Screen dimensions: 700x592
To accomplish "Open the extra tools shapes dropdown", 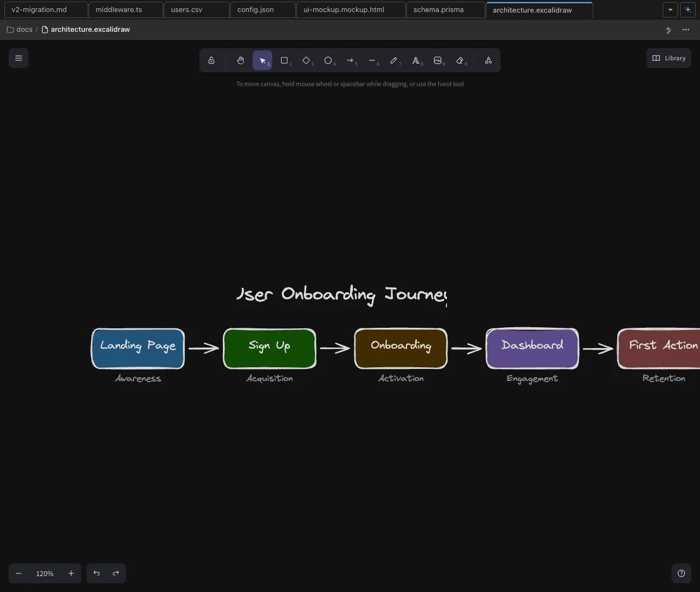I will click(487, 60).
